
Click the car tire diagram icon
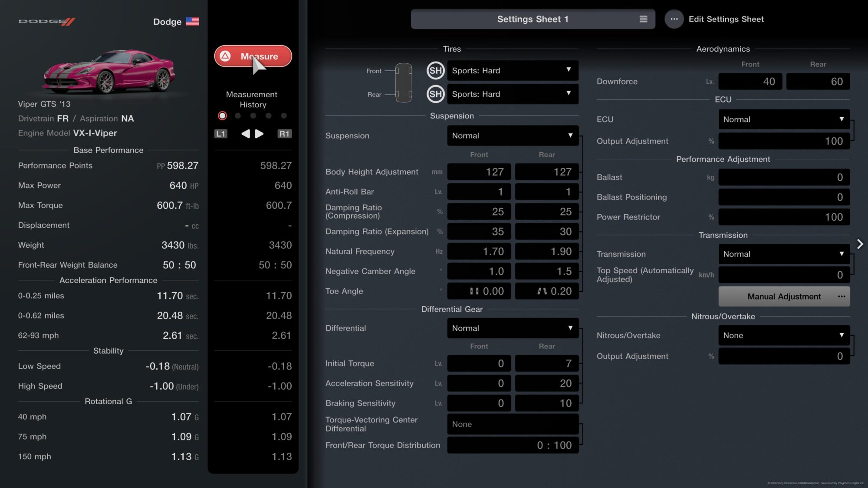coord(403,82)
